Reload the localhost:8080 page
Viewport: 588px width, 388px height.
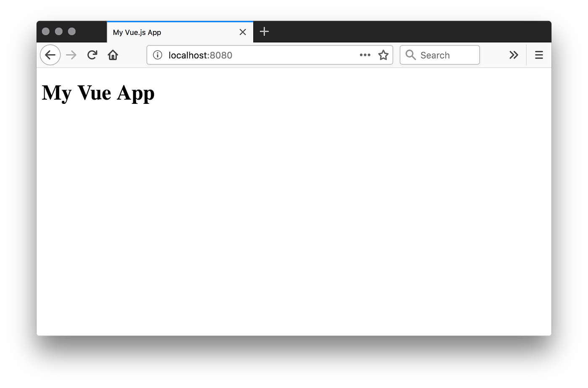(92, 55)
